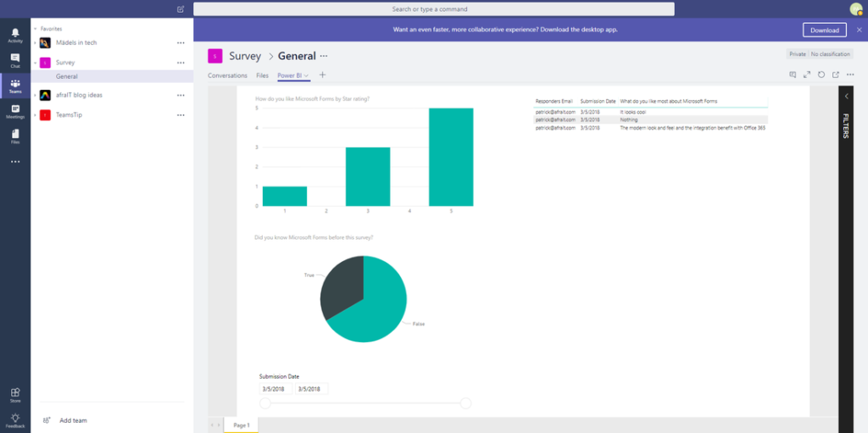868x433 pixels.
Task: Open the Activity feed
Action: point(15,36)
